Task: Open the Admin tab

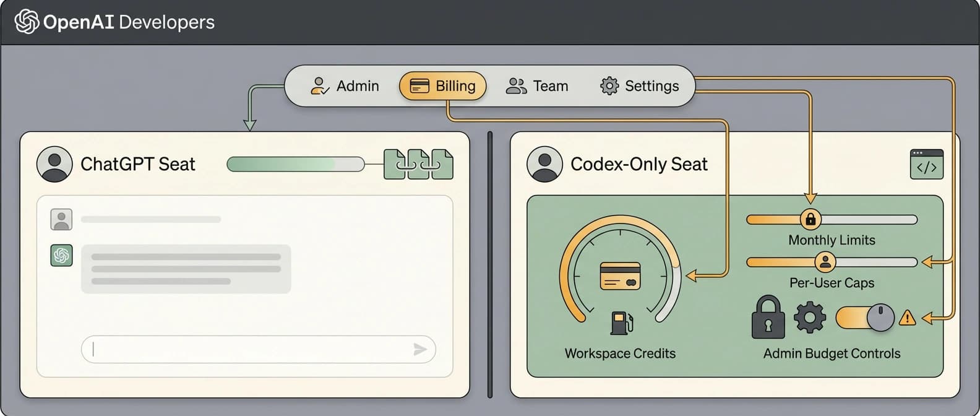Action: (345, 86)
